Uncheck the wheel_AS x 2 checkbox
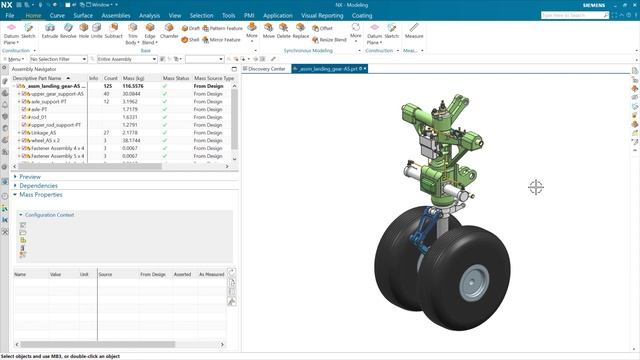The height and width of the screenshot is (360, 640). coord(24,140)
